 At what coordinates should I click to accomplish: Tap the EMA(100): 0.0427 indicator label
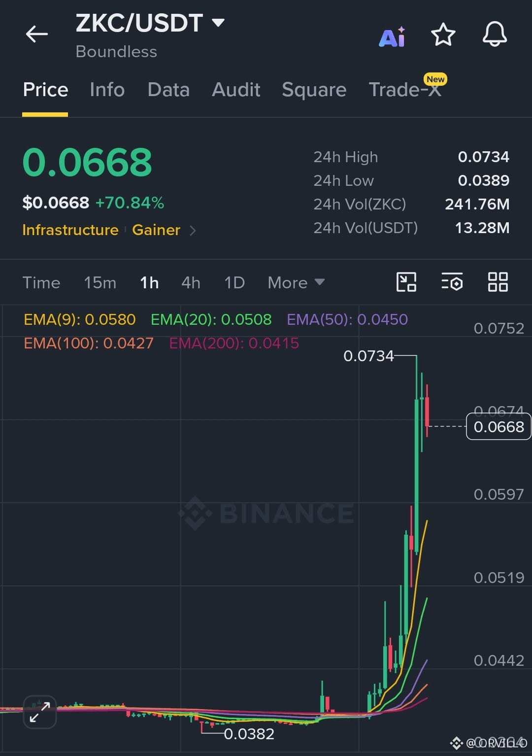(89, 343)
